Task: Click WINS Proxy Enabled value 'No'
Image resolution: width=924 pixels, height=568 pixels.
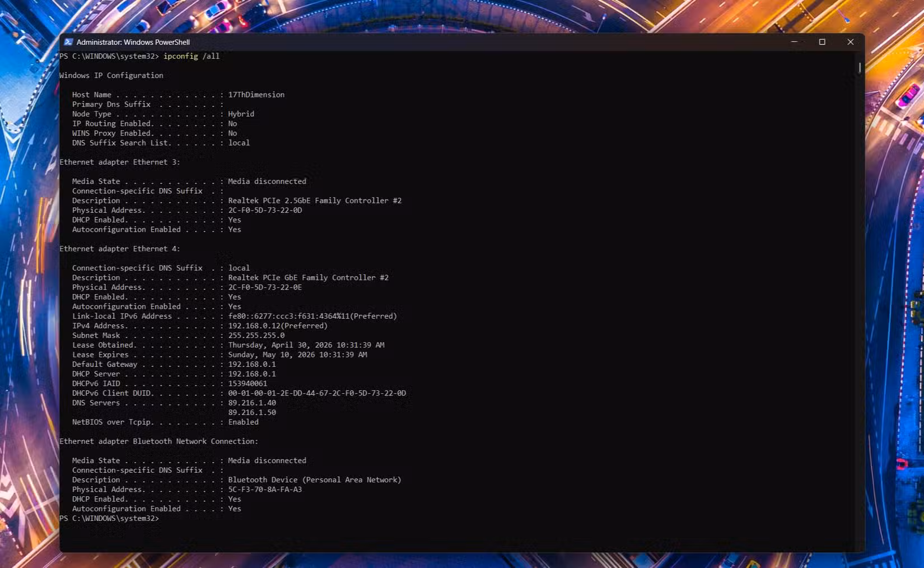Action: pos(232,133)
